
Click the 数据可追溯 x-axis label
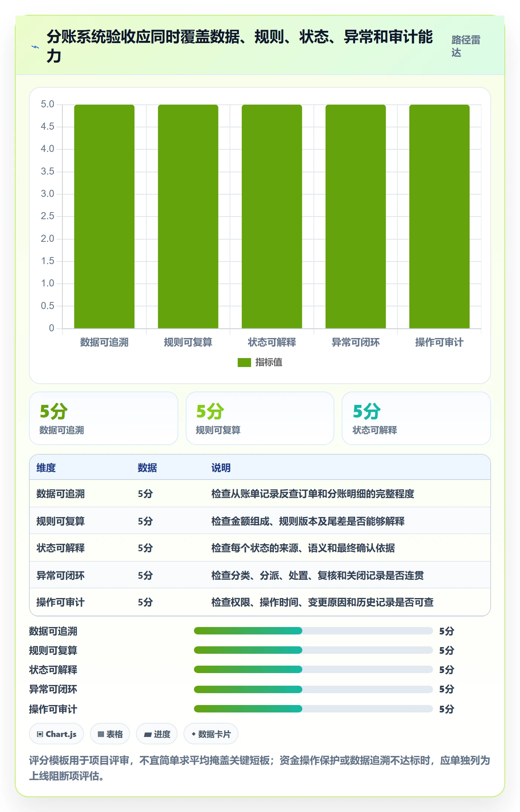click(104, 342)
